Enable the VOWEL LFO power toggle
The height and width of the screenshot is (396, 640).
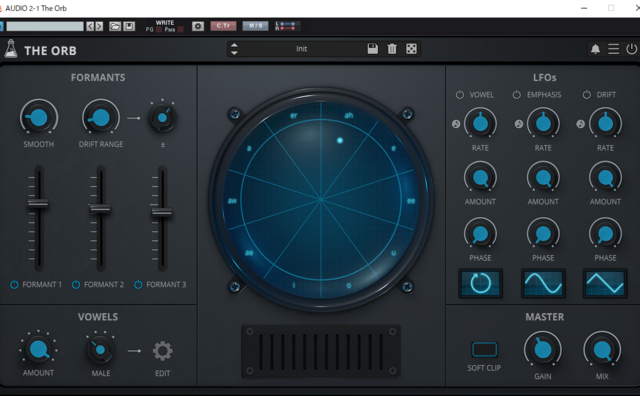(x=460, y=95)
